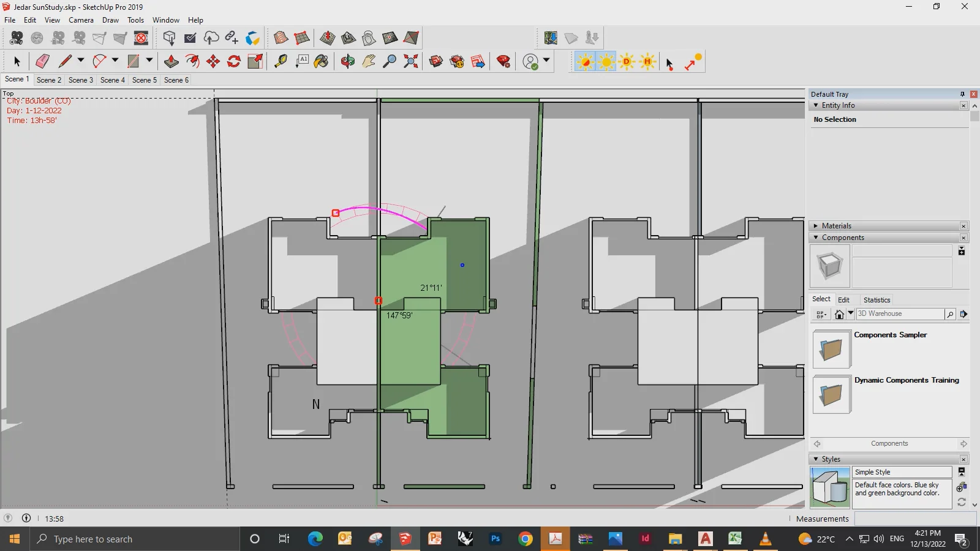Select the Pan hand tool
The image size is (980, 551).
(x=369, y=61)
